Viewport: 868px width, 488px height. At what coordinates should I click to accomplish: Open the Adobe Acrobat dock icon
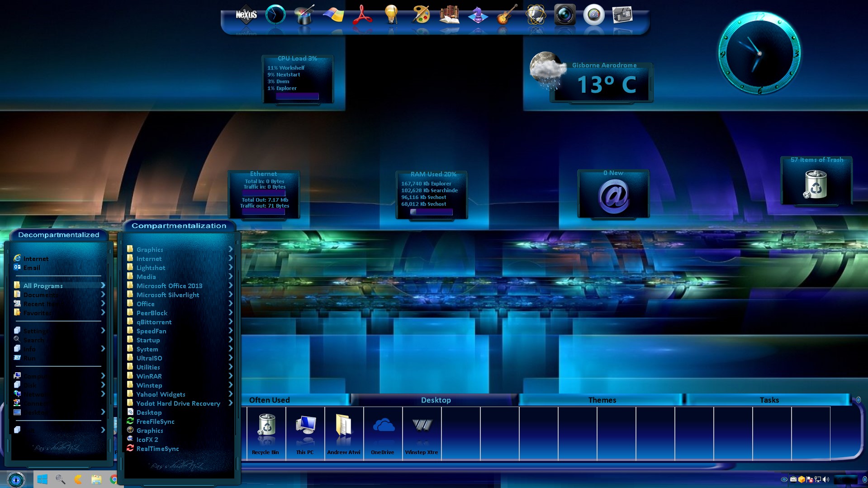coord(362,15)
